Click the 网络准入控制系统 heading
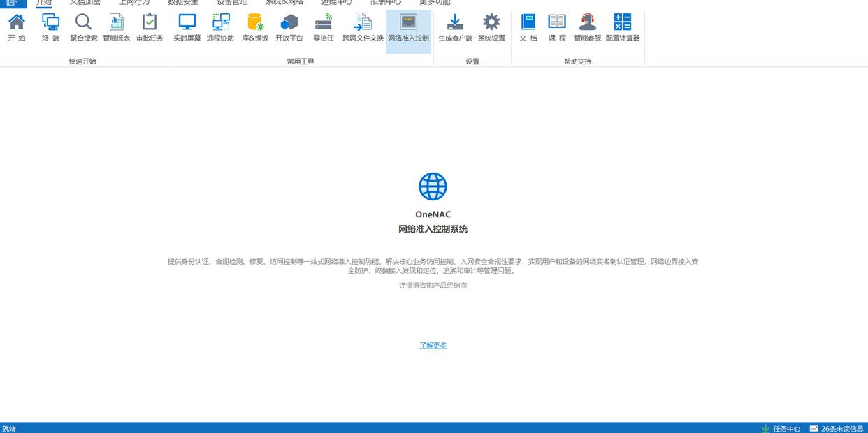The image size is (868, 433). [433, 229]
